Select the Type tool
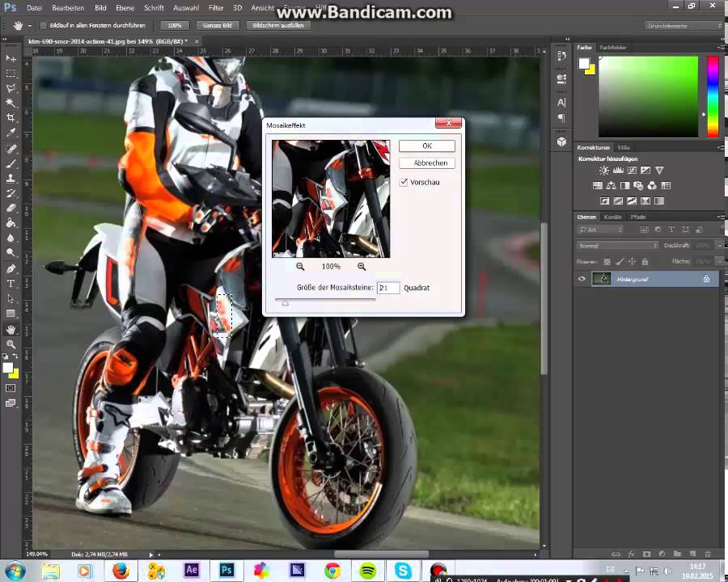728x582 pixels. pos(11,284)
